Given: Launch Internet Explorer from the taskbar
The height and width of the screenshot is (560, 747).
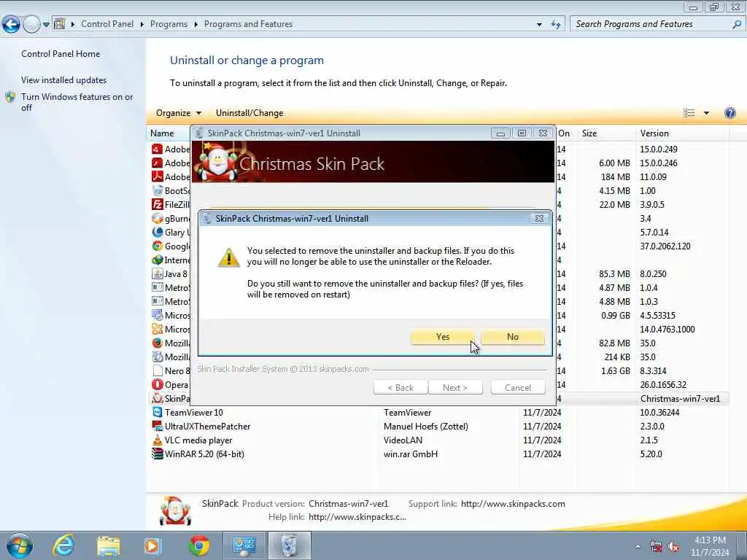Looking at the screenshot, I should [63, 545].
